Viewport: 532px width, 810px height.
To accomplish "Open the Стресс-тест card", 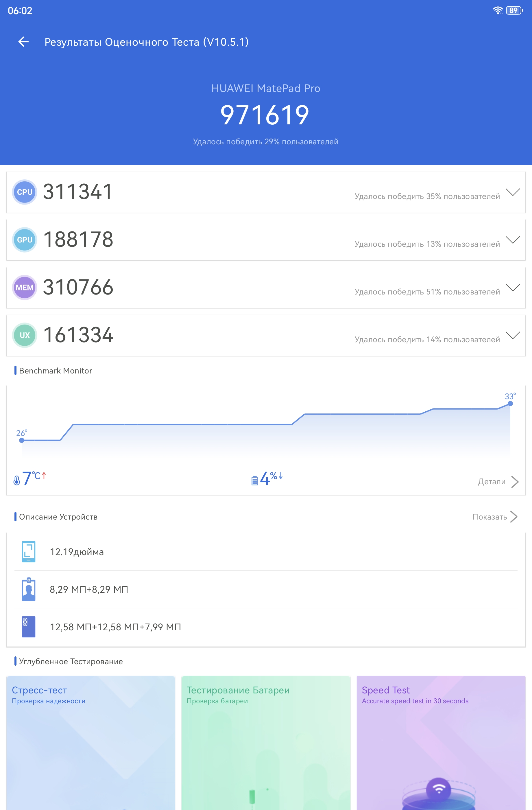I will (91, 743).
